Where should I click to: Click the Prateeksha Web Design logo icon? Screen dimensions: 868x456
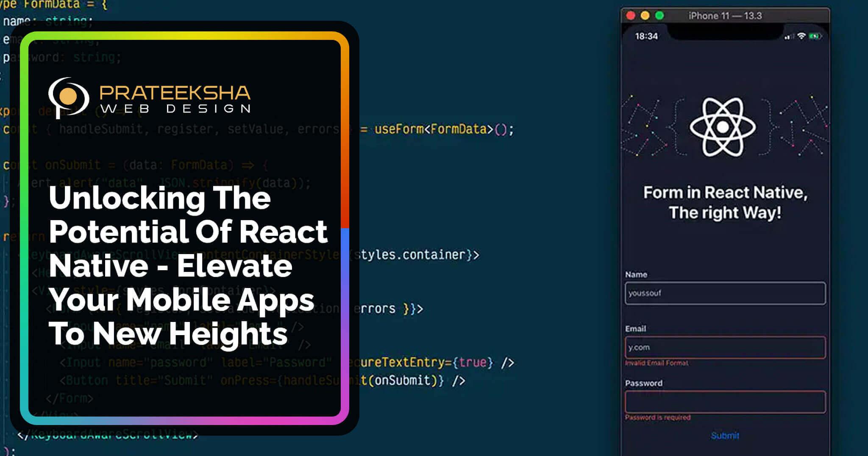pos(69,97)
